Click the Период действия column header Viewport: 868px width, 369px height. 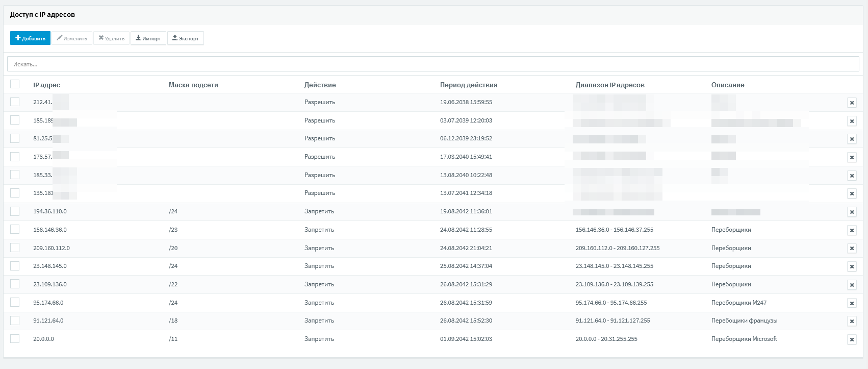pos(469,85)
